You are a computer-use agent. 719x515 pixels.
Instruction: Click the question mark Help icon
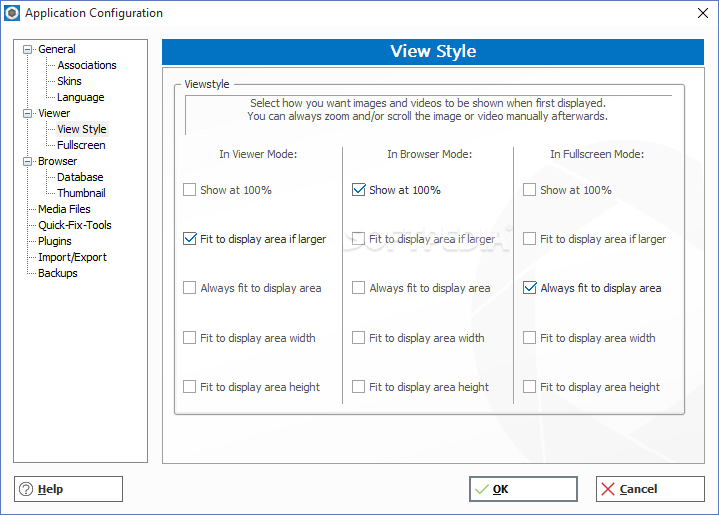(x=26, y=489)
